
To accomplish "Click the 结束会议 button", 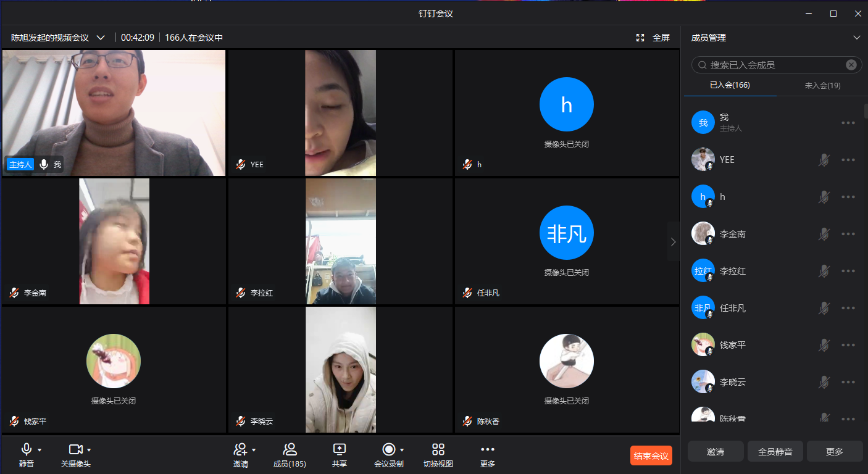I will [x=651, y=455].
